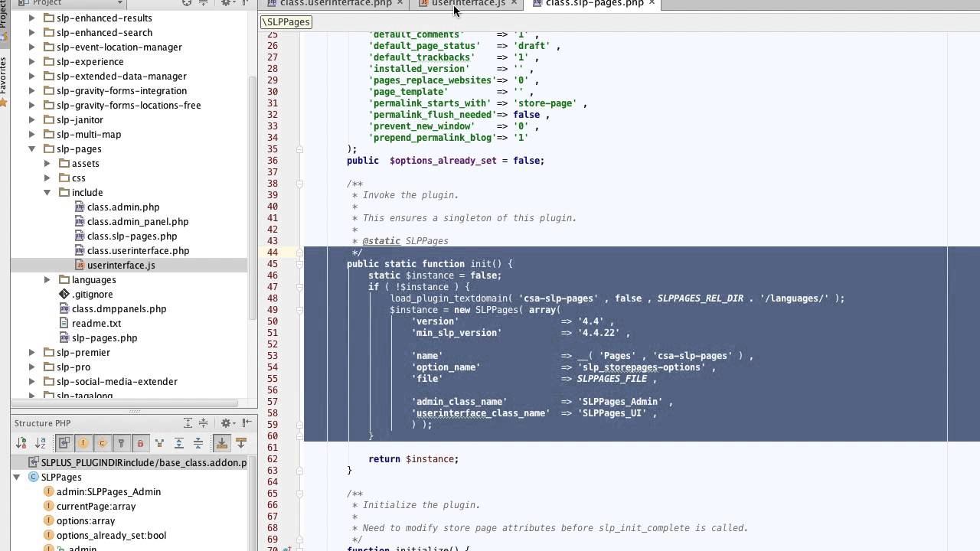Select the class.slp-pages.php editor tab
The height and width of the screenshot is (551, 980).
tap(594, 3)
